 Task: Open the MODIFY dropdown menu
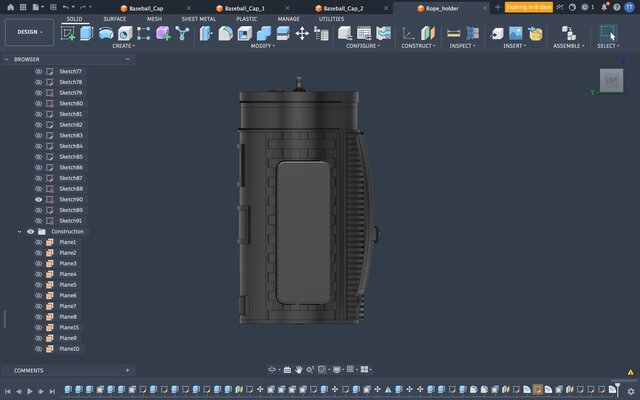pyautogui.click(x=262, y=46)
